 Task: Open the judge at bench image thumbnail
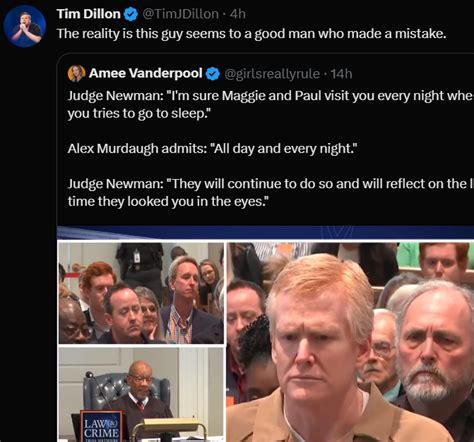tap(141, 394)
